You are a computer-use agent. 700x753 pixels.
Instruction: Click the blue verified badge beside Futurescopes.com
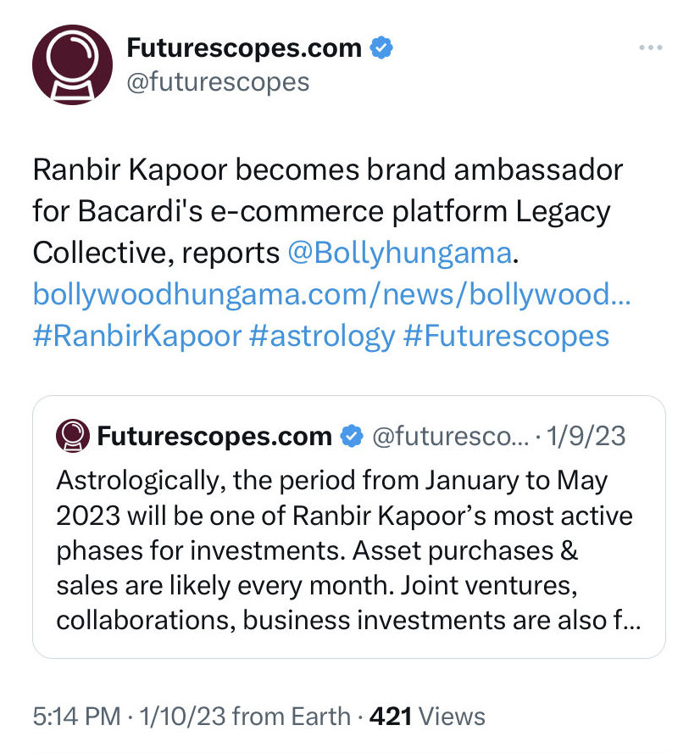pos(381,47)
